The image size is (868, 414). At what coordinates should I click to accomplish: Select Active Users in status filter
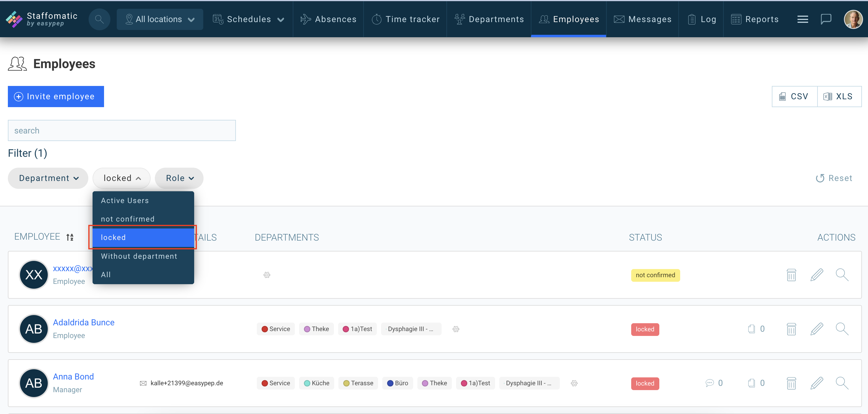[143, 201]
